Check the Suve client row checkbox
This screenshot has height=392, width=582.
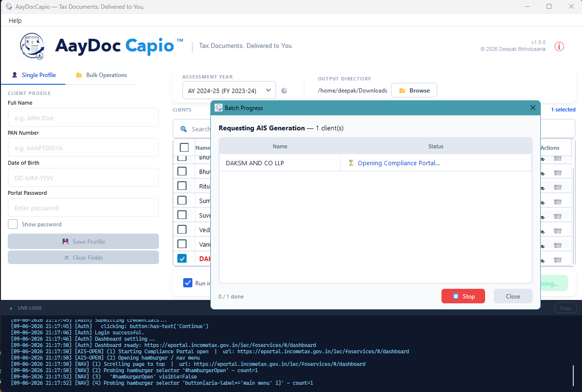pyautogui.click(x=182, y=215)
